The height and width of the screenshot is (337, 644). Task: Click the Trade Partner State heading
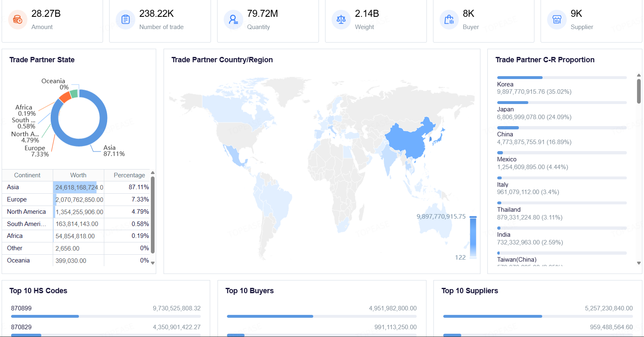click(x=42, y=60)
